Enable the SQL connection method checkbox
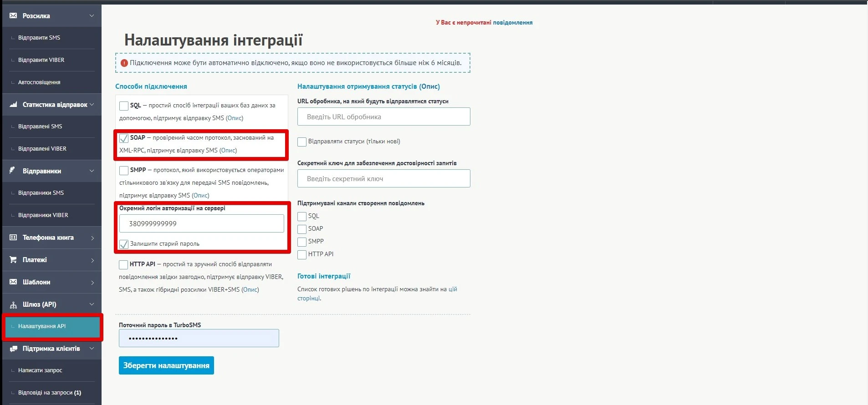Image resolution: width=868 pixels, height=405 pixels. coord(124,106)
